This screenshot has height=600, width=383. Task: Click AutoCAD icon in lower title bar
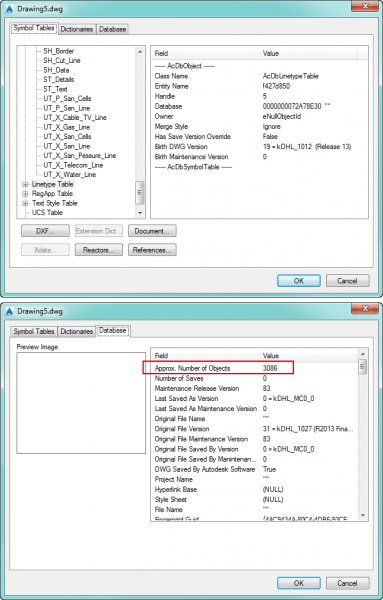pos(10,311)
